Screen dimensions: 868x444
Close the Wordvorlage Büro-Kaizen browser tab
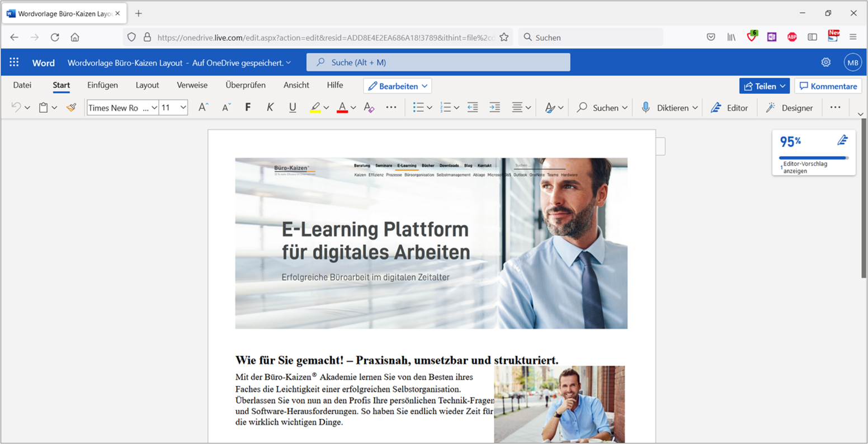pyautogui.click(x=117, y=13)
